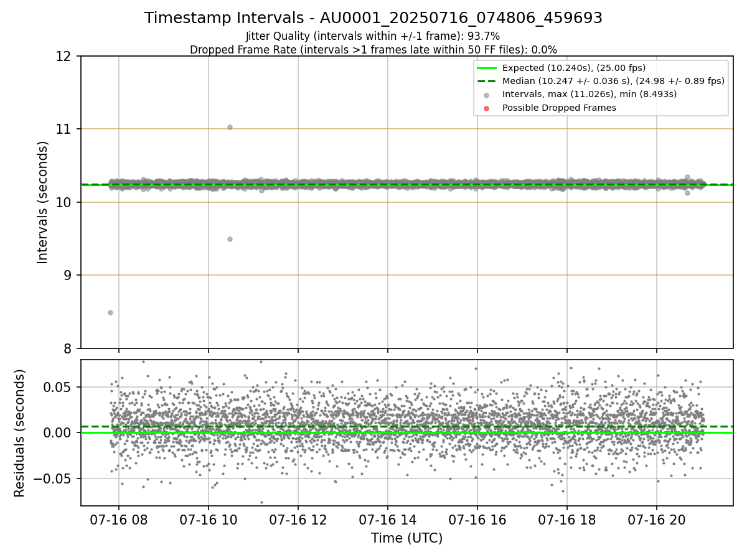747x560 pixels.
Task: Click the outlier point near 11.0 seconds
Action: (x=230, y=127)
